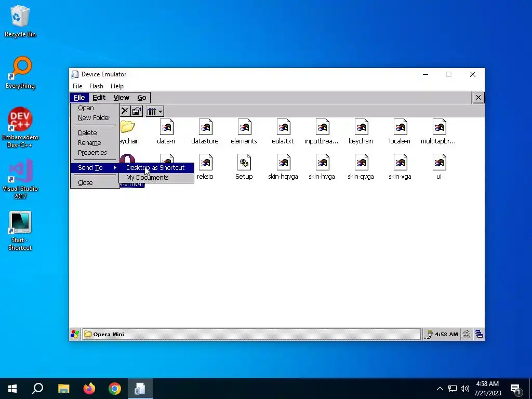The width and height of the screenshot is (532, 399).
Task: Select the Setup gear file icon
Action: [x=244, y=163]
